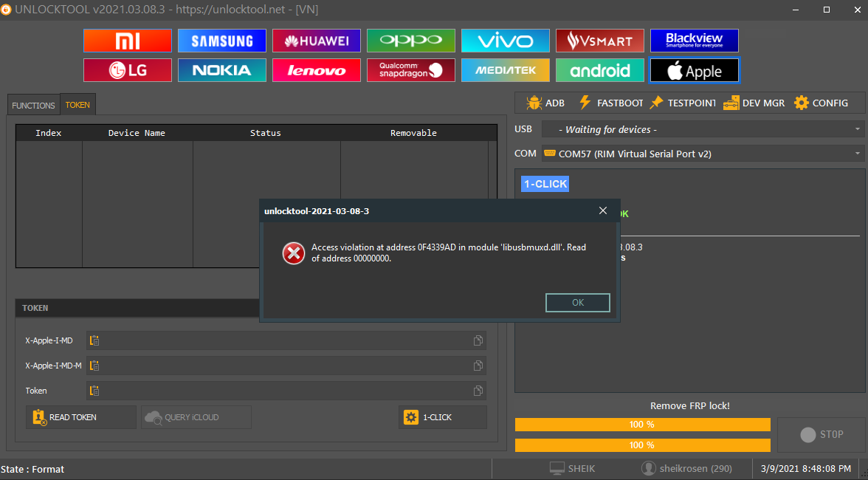Choose the Apple brand logo

694,70
